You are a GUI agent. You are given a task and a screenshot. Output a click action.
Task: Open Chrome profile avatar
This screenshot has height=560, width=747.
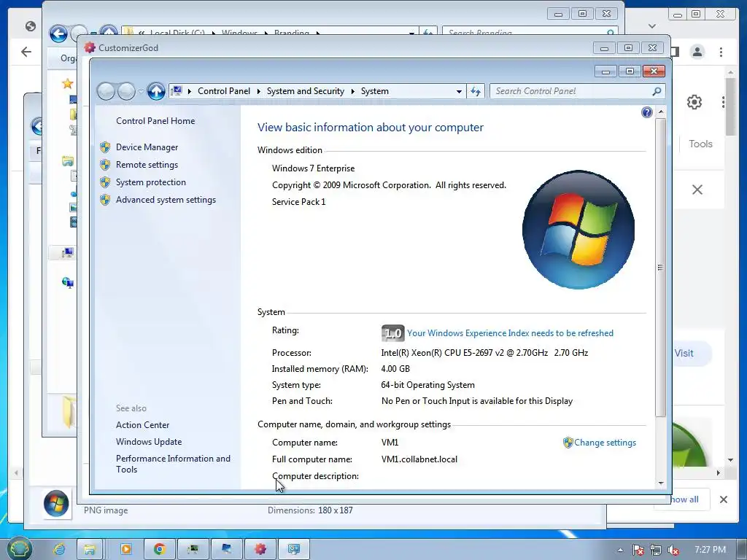coord(697,52)
